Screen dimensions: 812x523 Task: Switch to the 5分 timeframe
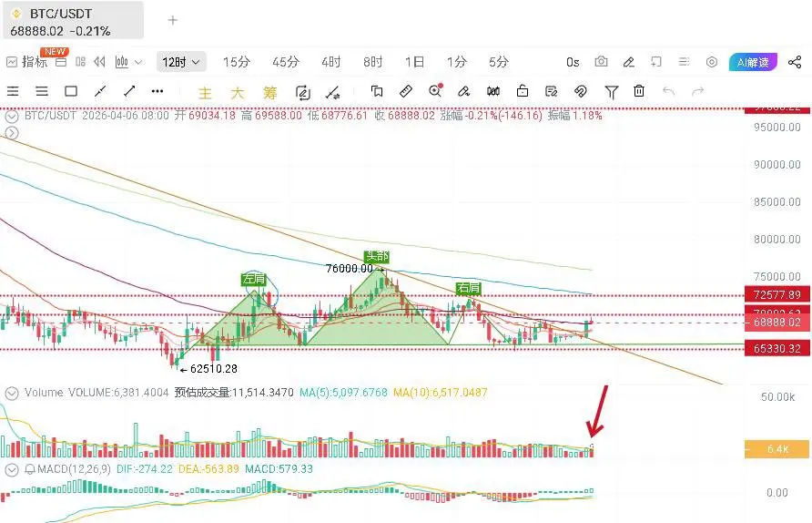coord(499,62)
